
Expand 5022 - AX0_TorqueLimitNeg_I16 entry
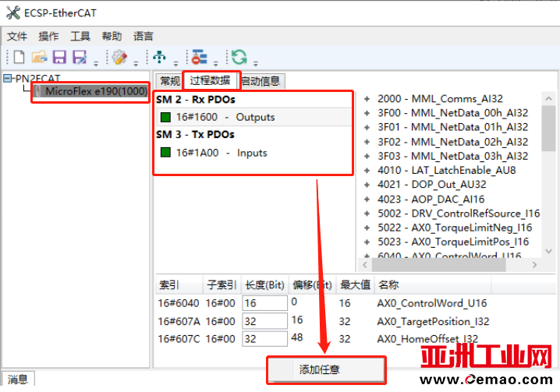tap(367, 228)
